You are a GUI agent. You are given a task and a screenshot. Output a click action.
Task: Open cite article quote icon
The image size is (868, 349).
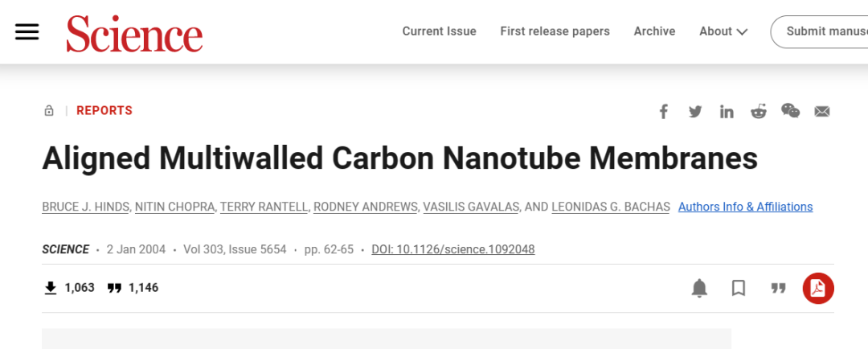tap(778, 288)
